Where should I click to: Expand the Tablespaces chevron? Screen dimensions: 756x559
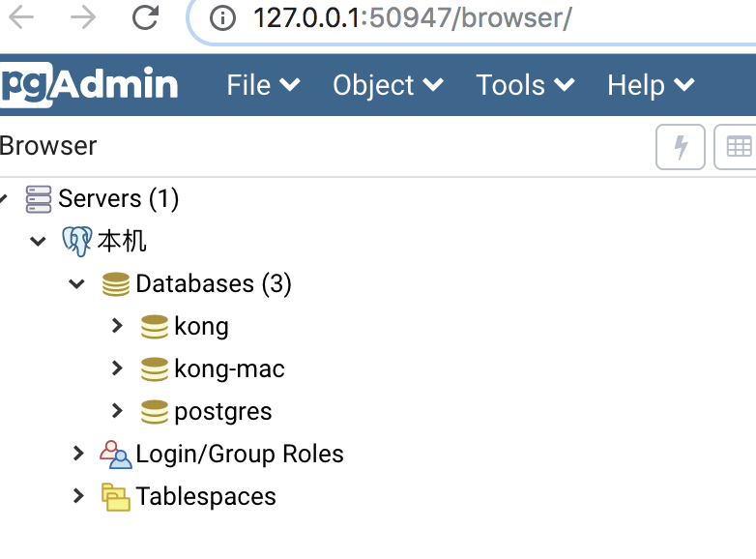(78, 496)
